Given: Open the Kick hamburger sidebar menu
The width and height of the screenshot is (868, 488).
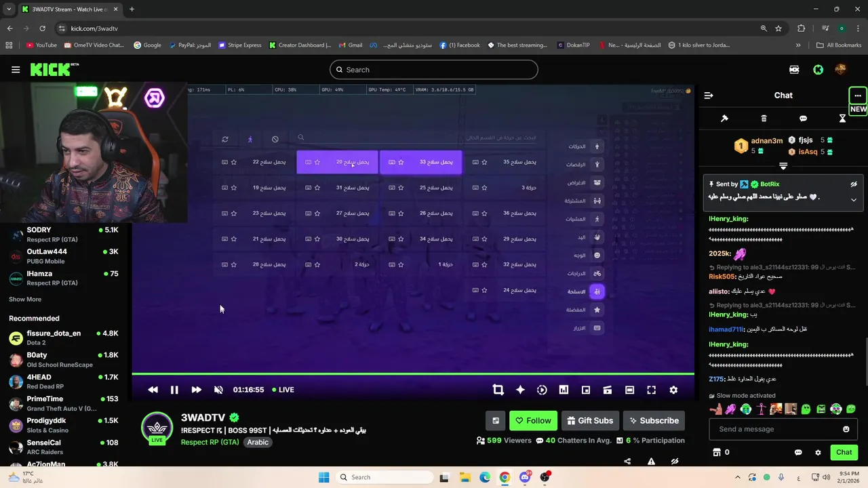Looking at the screenshot, I should click(x=16, y=69).
